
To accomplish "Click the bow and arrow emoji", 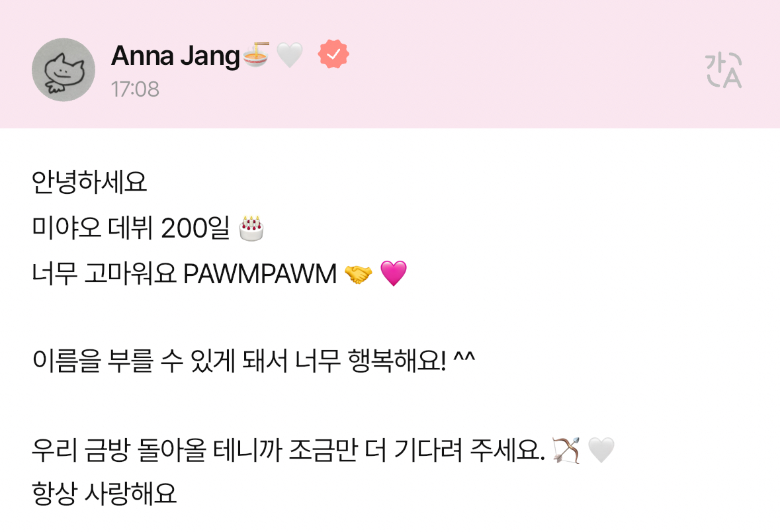I will (x=566, y=451).
